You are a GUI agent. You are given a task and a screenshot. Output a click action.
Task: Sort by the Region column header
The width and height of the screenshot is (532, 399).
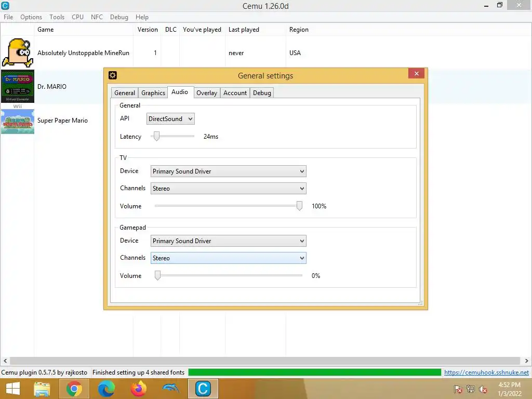click(x=299, y=30)
